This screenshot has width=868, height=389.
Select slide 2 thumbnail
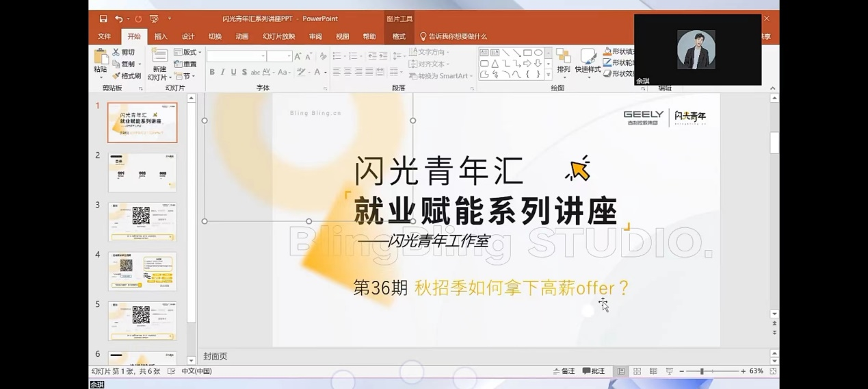142,172
